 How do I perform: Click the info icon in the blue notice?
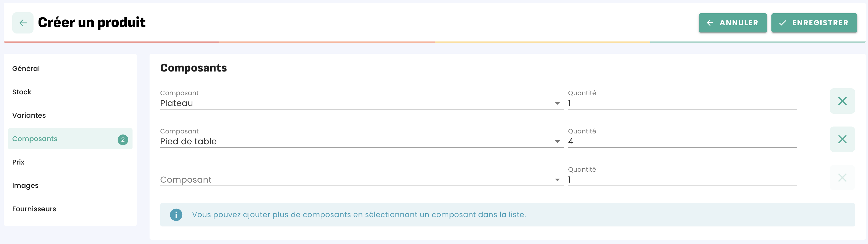pos(176,215)
